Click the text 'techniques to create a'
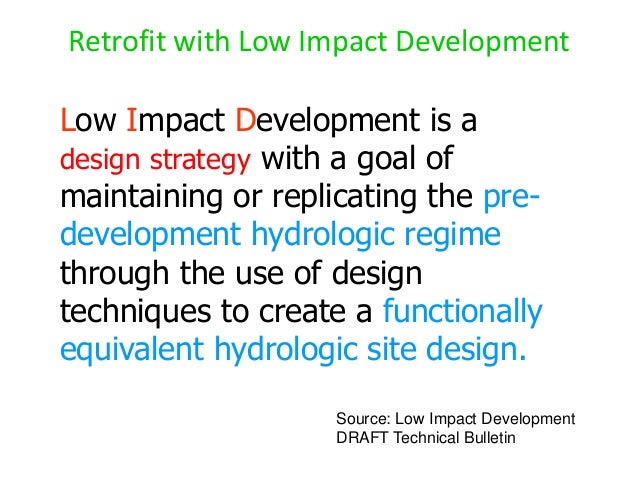Viewport: 638px width, 479px height. click(216, 312)
